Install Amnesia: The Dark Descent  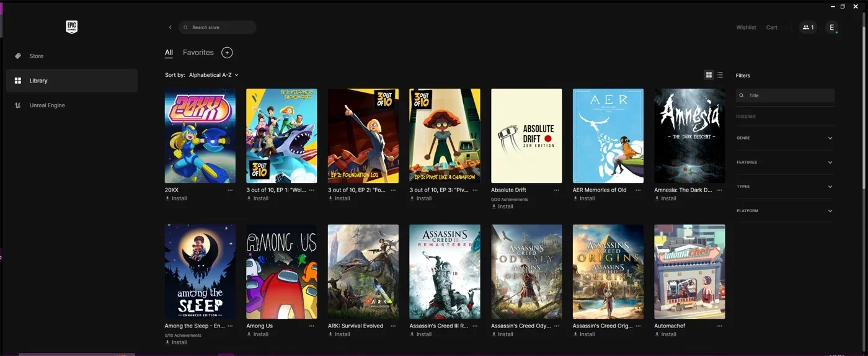tap(665, 198)
